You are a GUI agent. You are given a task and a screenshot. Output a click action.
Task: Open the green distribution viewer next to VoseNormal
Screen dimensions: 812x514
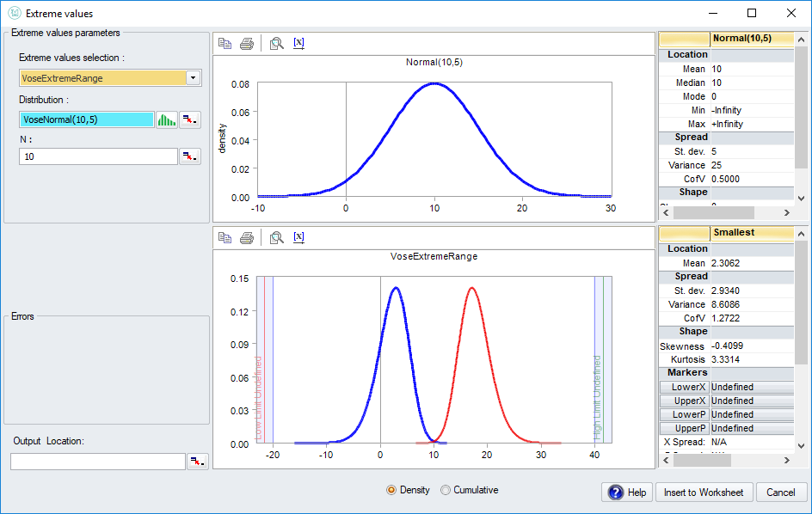pos(167,119)
